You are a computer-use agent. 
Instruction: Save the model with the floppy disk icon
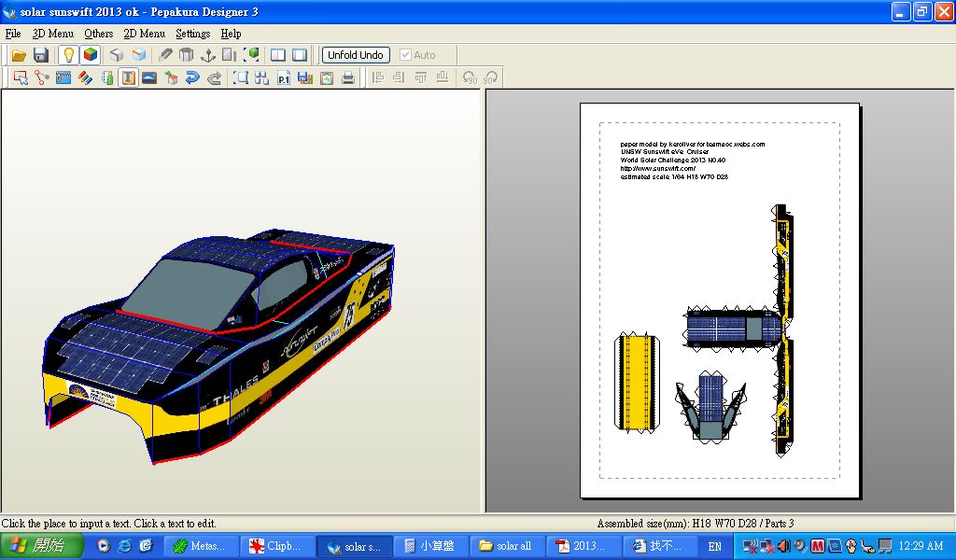tap(41, 55)
